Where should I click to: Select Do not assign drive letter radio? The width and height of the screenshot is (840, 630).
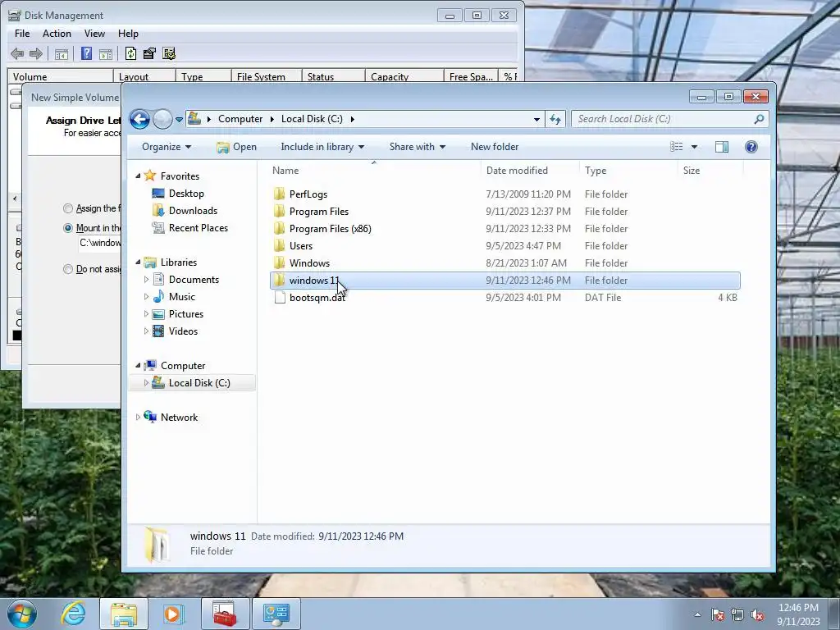(x=68, y=269)
